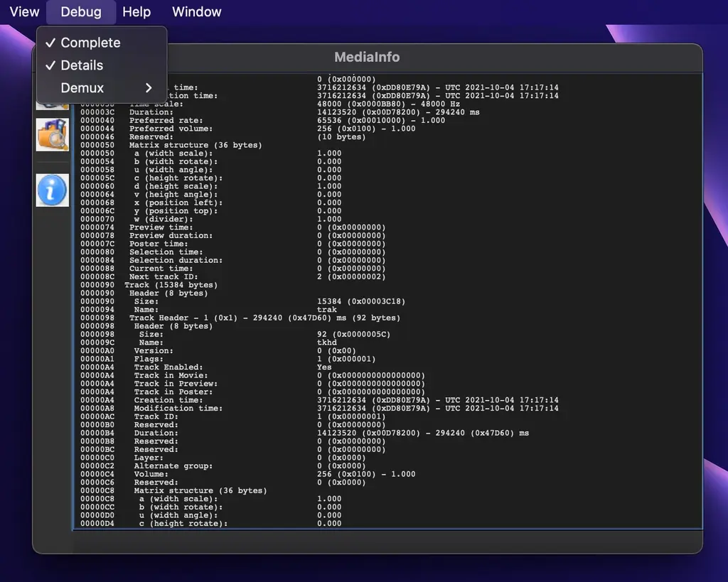This screenshot has width=728, height=582.
Task: Expand the Demux submenu
Action: coord(101,88)
